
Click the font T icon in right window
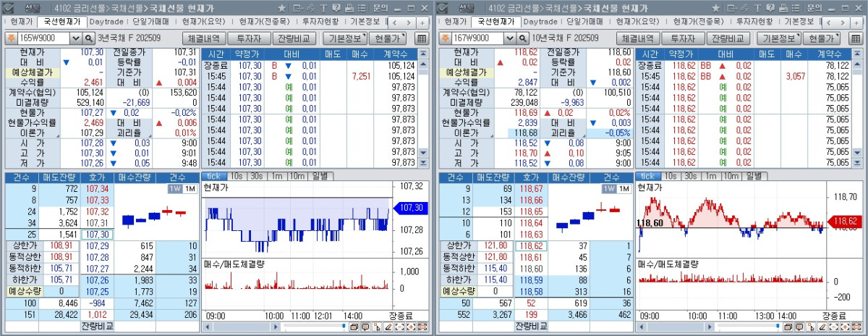[x=757, y=8]
